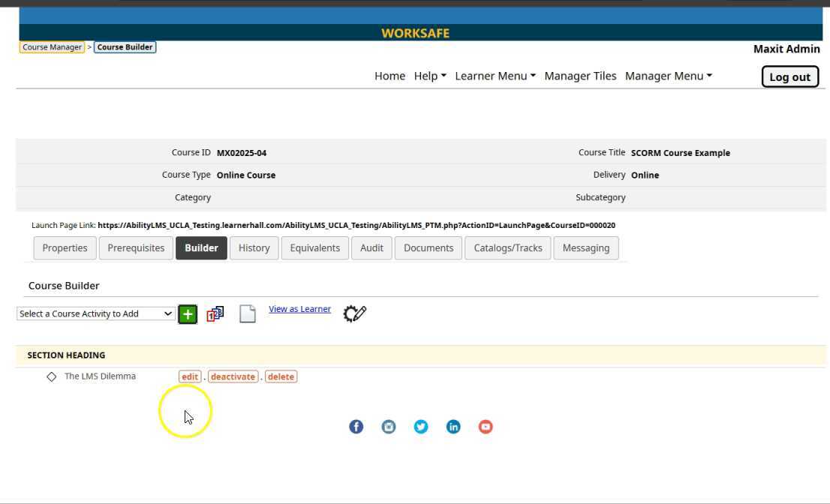Image resolution: width=830 pixels, height=504 pixels.
Task: Click the blank page document icon
Action: tap(248, 313)
